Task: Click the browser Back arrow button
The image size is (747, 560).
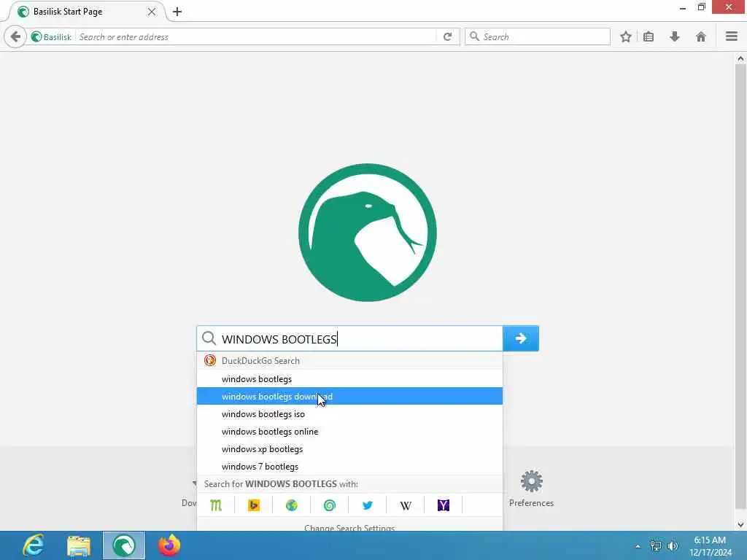Action: [15, 36]
